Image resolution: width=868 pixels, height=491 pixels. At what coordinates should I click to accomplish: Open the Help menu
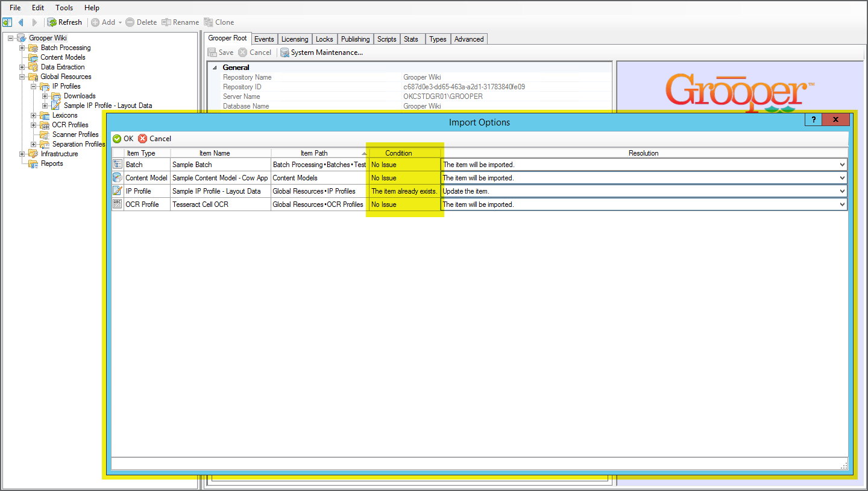[92, 8]
